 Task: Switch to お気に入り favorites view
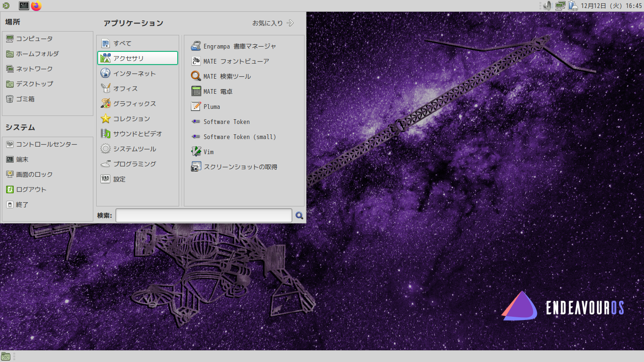[x=273, y=23]
